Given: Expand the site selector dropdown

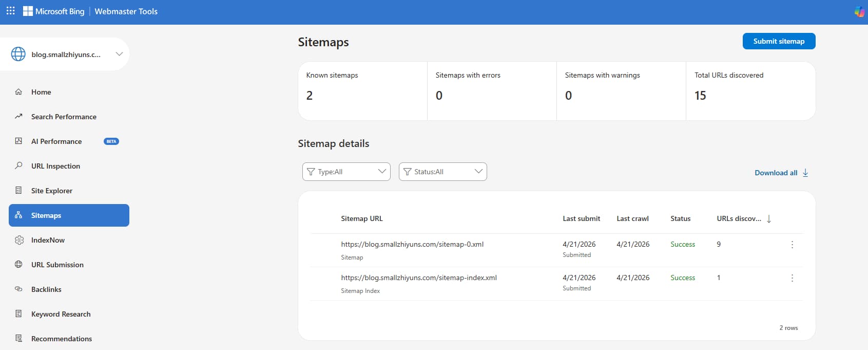Looking at the screenshot, I should click(x=119, y=54).
